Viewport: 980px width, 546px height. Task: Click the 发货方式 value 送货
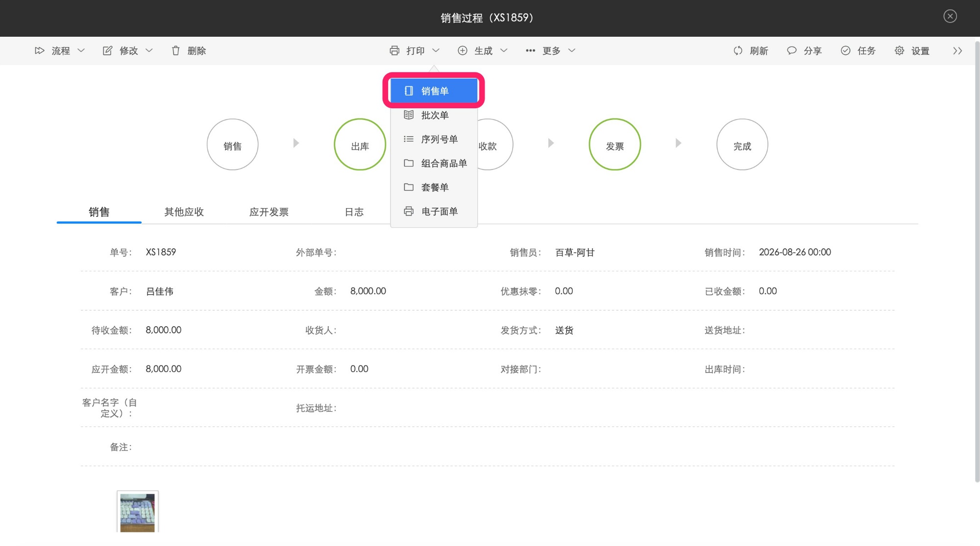564,330
